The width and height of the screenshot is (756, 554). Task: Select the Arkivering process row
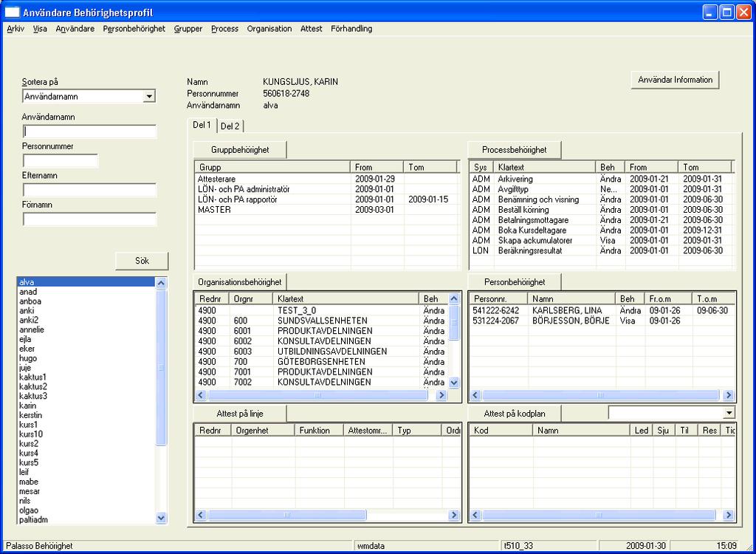click(601, 179)
